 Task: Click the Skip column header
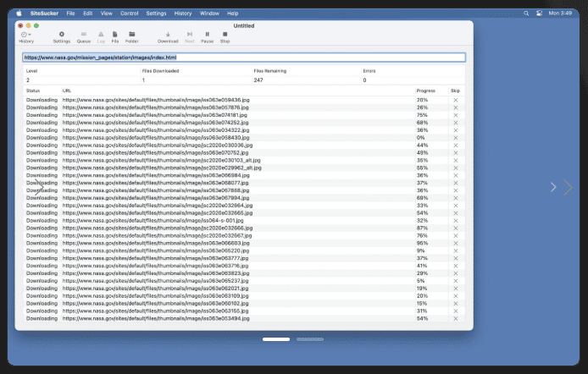tap(455, 91)
